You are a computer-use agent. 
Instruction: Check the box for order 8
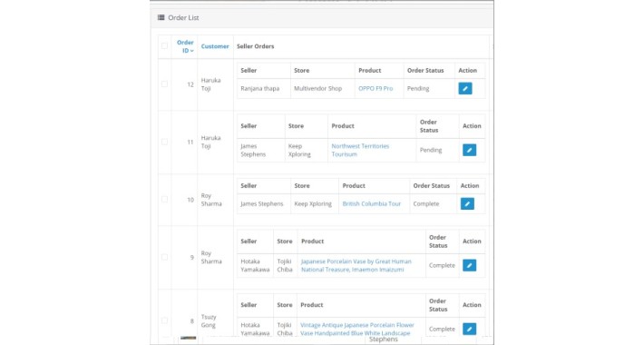[x=164, y=320]
